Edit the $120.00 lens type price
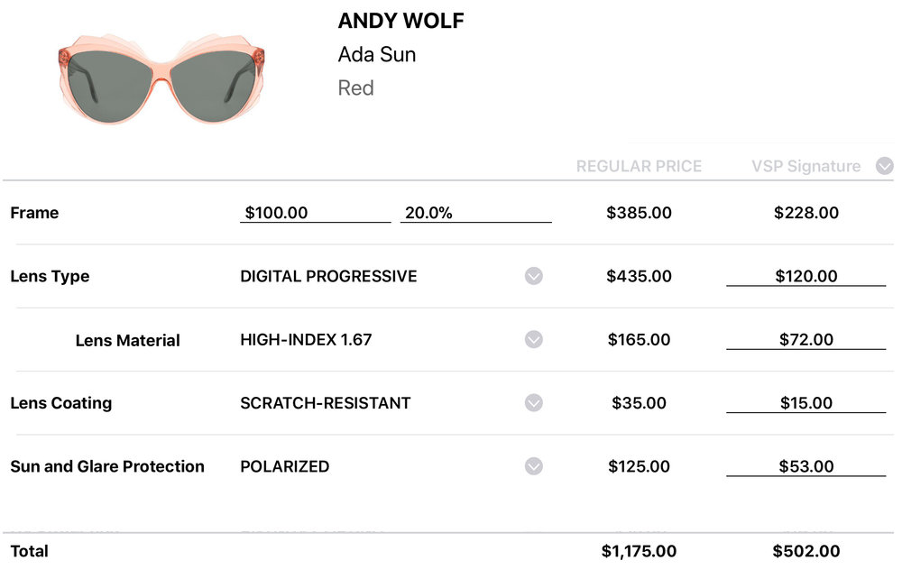 pos(805,276)
